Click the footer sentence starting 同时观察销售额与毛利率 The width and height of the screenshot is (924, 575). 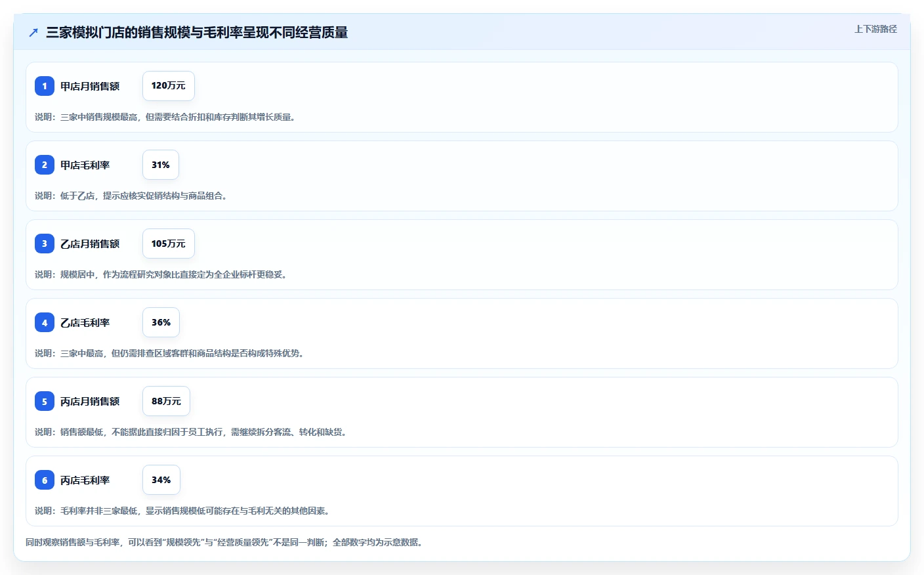[224, 542]
